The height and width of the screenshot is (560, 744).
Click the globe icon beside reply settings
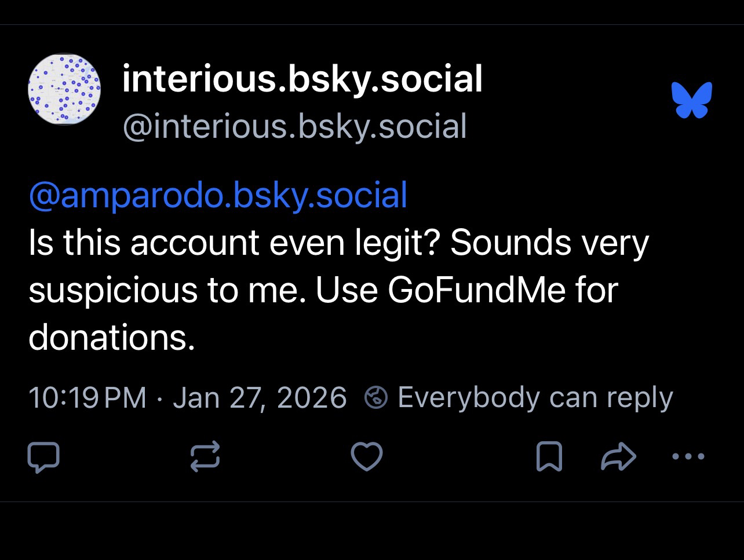click(375, 398)
